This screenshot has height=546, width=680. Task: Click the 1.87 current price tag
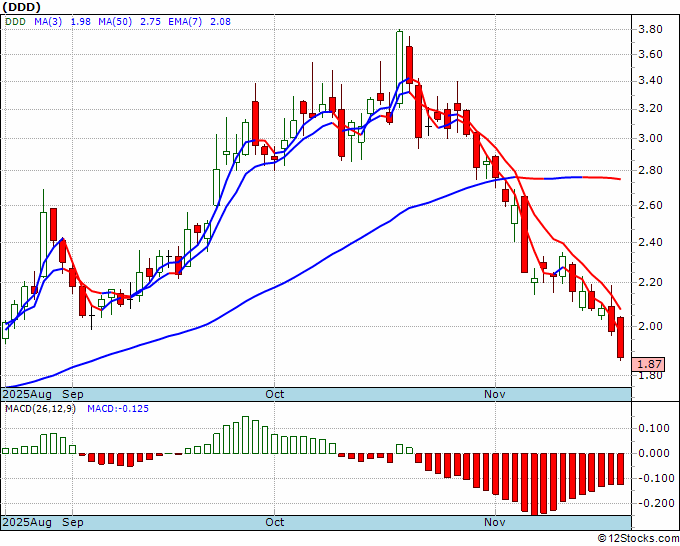click(x=648, y=364)
